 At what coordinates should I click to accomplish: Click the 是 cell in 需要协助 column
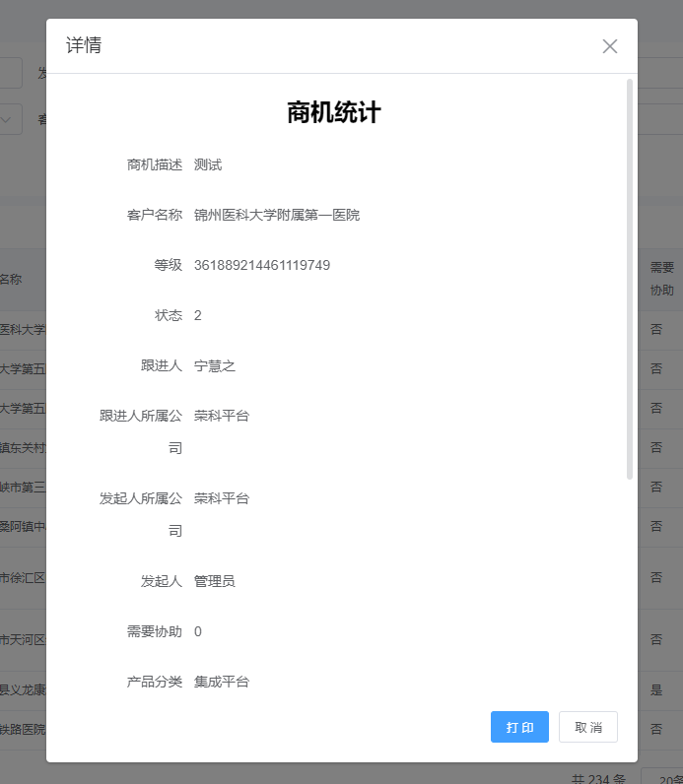click(x=656, y=689)
